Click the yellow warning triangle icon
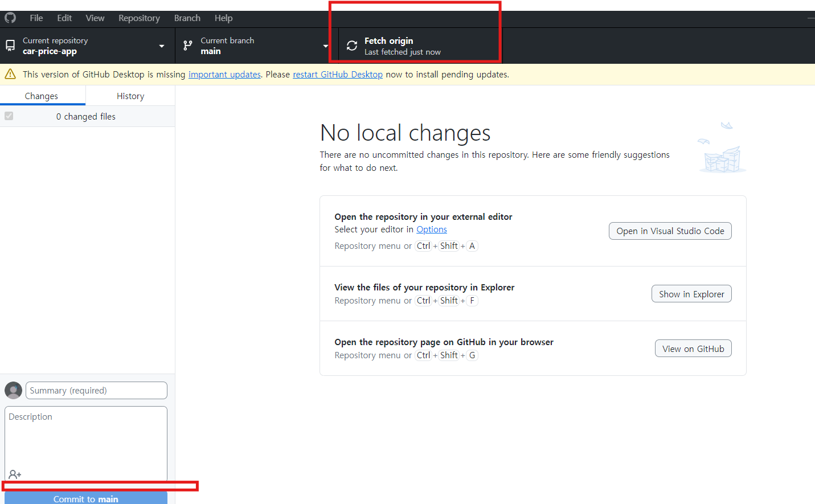 pos(10,74)
